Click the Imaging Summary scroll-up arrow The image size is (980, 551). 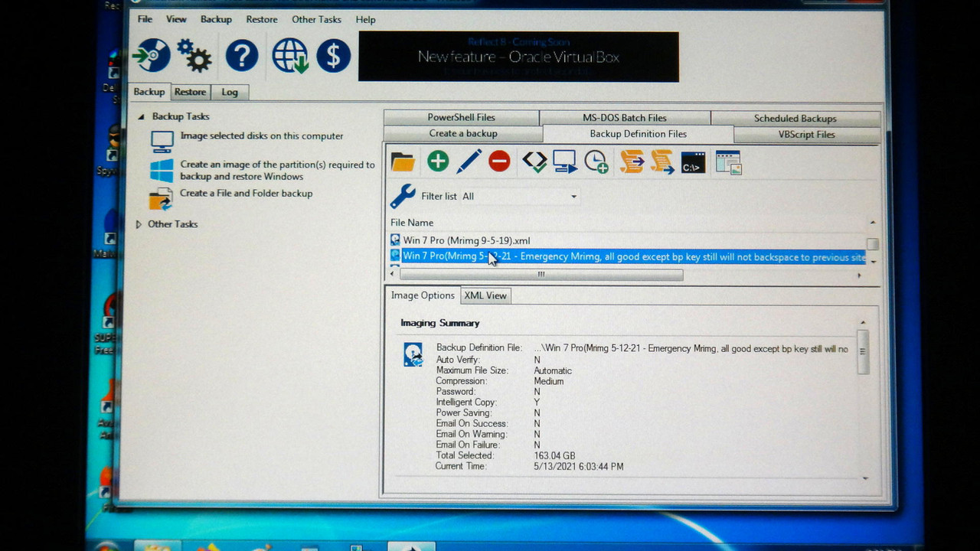tap(863, 323)
